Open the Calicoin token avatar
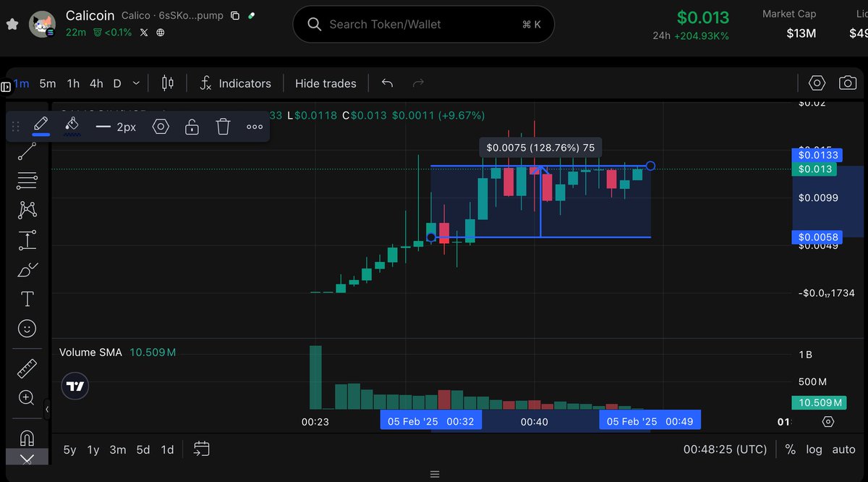 pos(42,25)
